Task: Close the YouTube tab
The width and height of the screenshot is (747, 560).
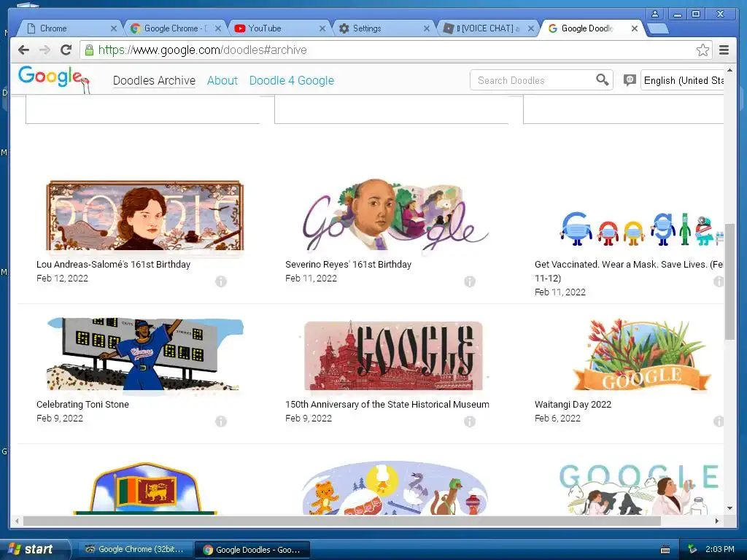Action: point(322,28)
